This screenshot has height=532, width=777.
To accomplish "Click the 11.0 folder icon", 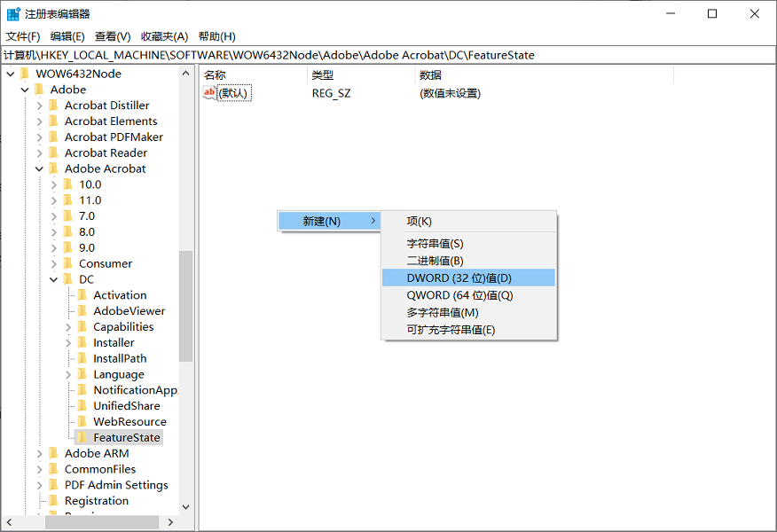I will click(68, 200).
